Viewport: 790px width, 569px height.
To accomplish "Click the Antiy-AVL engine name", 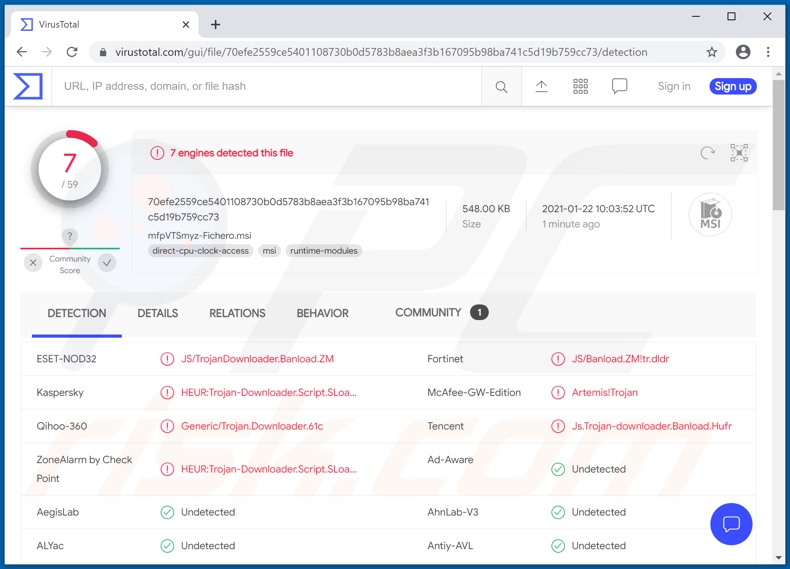I will pyautogui.click(x=450, y=546).
